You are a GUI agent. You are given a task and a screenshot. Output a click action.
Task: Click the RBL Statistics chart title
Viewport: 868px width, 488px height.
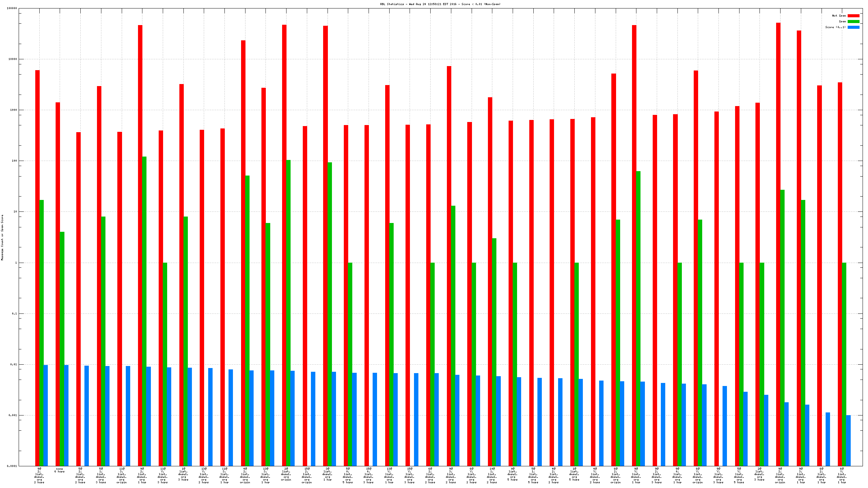440,4
